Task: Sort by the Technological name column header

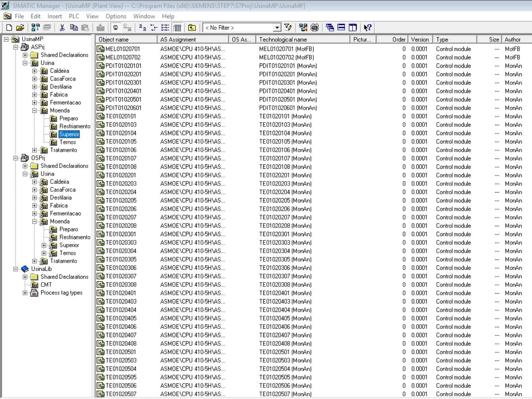Action: [303, 39]
